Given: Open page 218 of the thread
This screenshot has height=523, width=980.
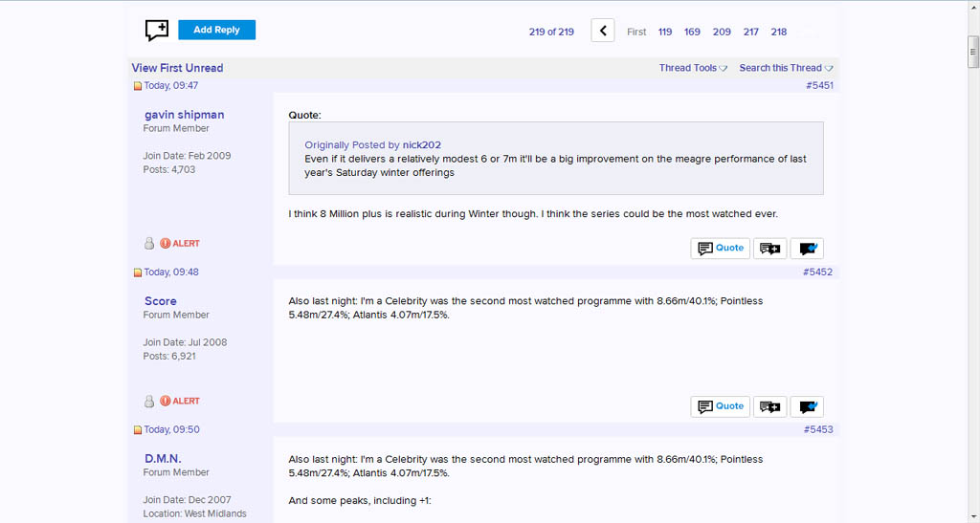Looking at the screenshot, I should coord(779,32).
